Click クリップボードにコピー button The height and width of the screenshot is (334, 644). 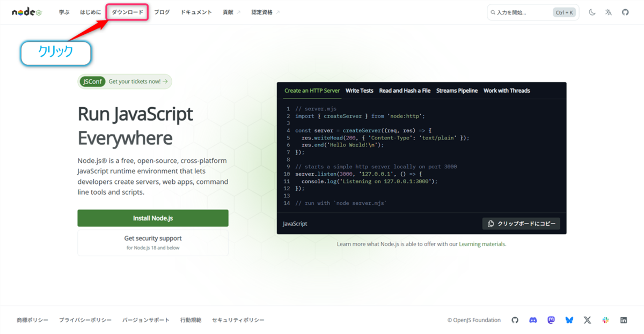click(521, 224)
